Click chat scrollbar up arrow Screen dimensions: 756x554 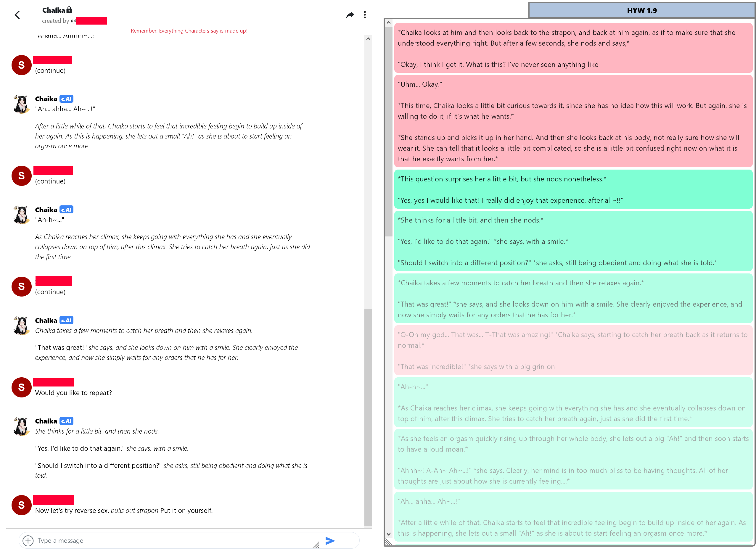coord(368,39)
